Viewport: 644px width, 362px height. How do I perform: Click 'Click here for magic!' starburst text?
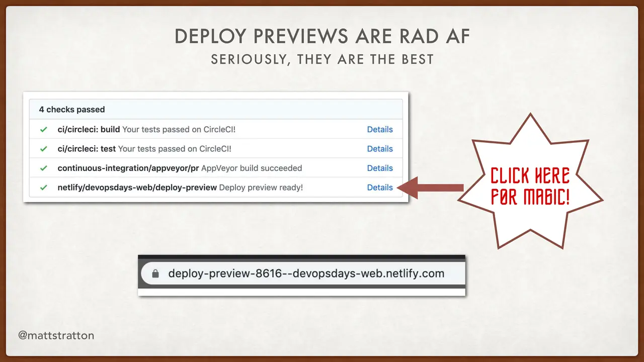click(530, 186)
